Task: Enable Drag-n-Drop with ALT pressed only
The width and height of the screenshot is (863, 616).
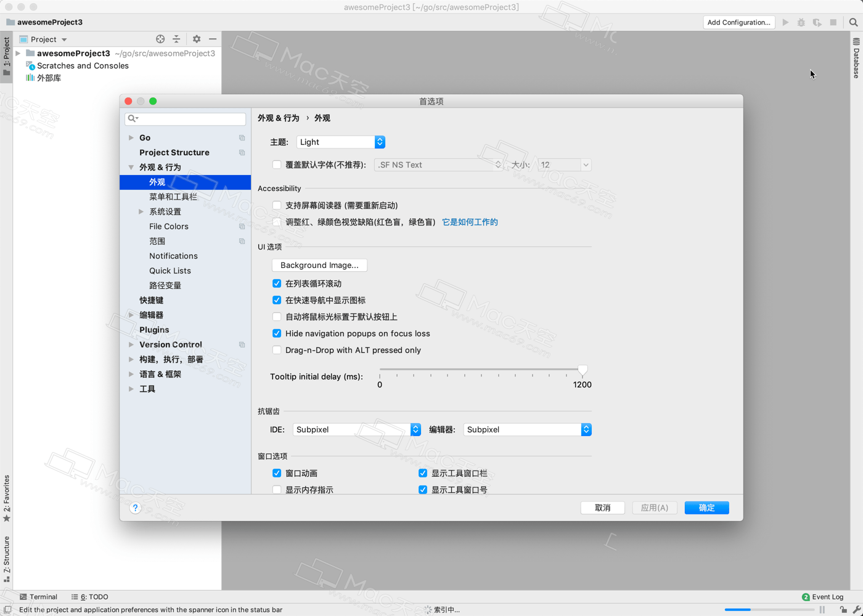Action: click(x=277, y=350)
